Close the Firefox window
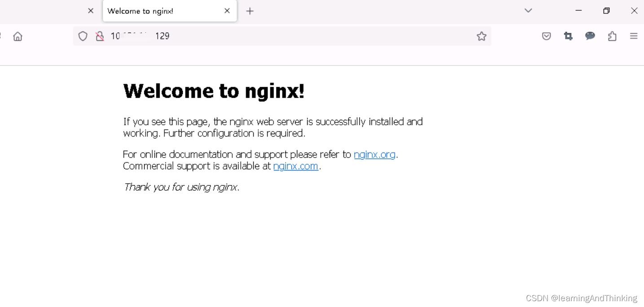This screenshot has height=307, width=644. 634,11
